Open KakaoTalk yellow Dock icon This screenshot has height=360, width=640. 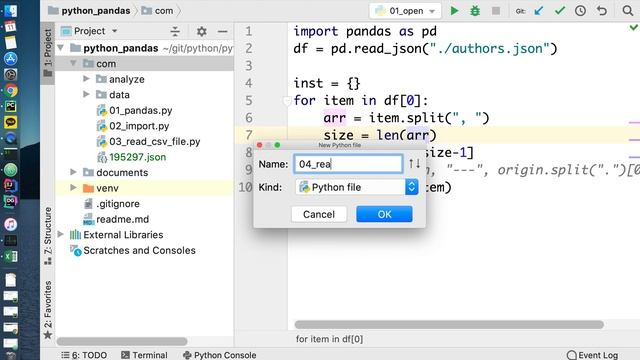pyautogui.click(x=11, y=122)
